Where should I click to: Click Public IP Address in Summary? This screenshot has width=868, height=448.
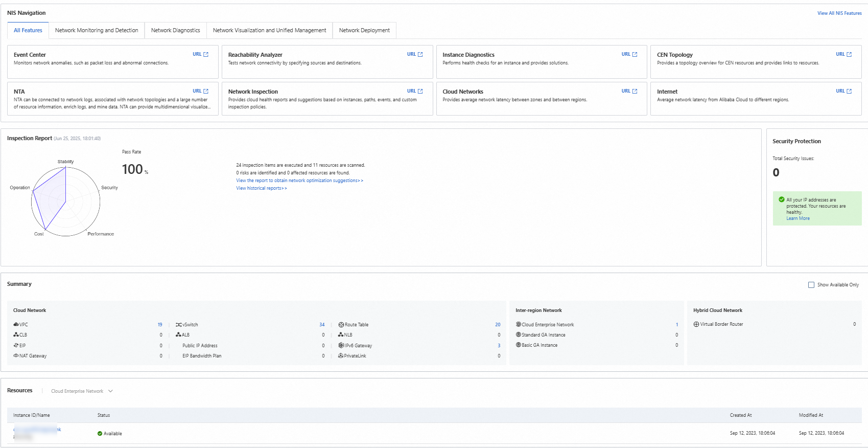point(200,346)
